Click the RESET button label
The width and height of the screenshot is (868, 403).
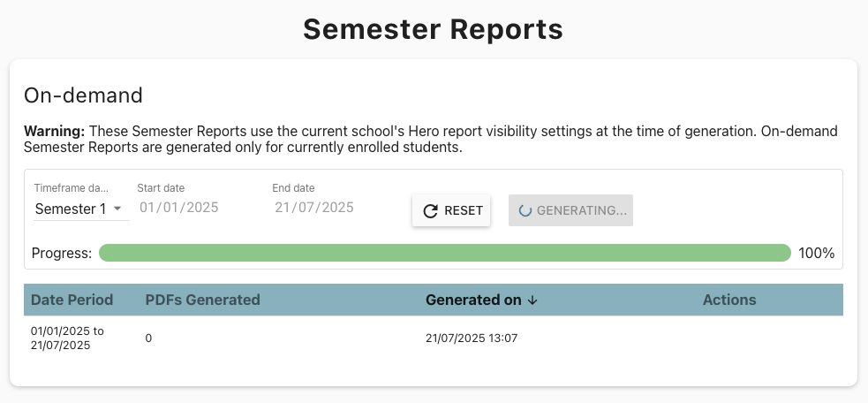click(x=464, y=210)
